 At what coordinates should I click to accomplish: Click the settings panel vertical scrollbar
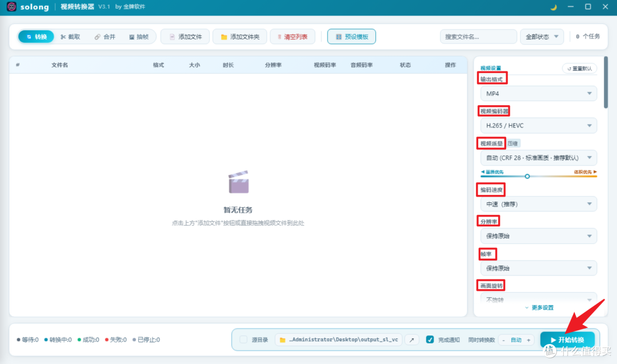(606, 83)
